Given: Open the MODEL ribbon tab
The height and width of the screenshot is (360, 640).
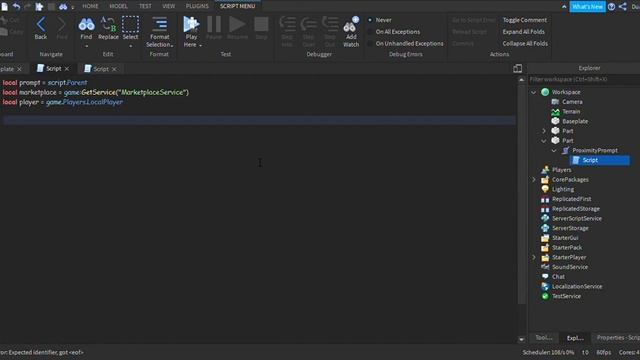Looking at the screenshot, I should click(x=118, y=6).
